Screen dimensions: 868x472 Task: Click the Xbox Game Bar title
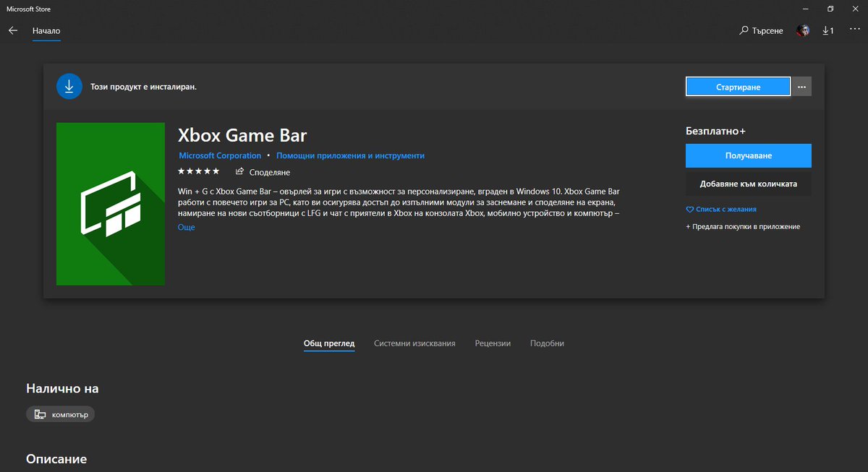pyautogui.click(x=242, y=134)
